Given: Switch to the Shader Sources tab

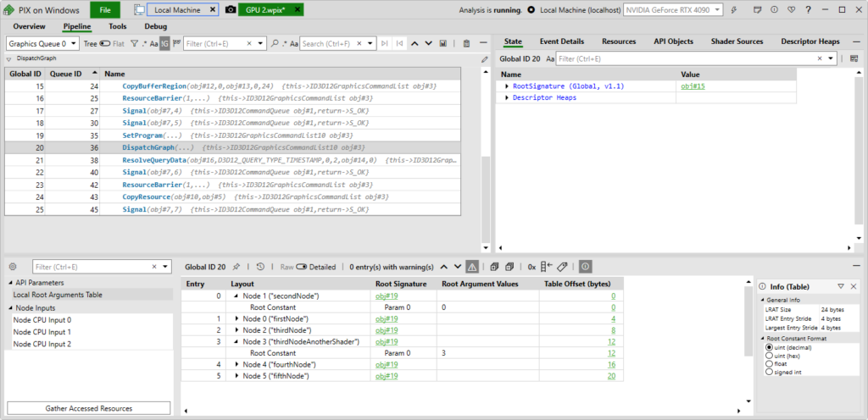Looking at the screenshot, I should [736, 41].
